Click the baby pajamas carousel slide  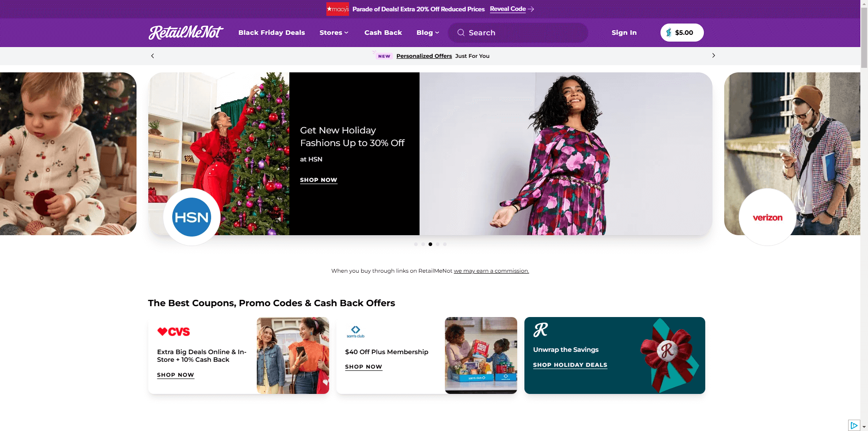tap(68, 154)
